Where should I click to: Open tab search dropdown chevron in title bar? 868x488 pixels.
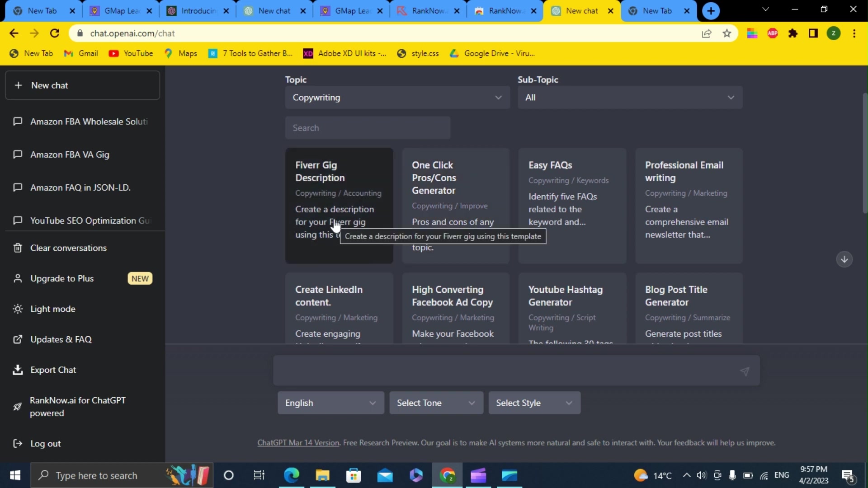[765, 9]
